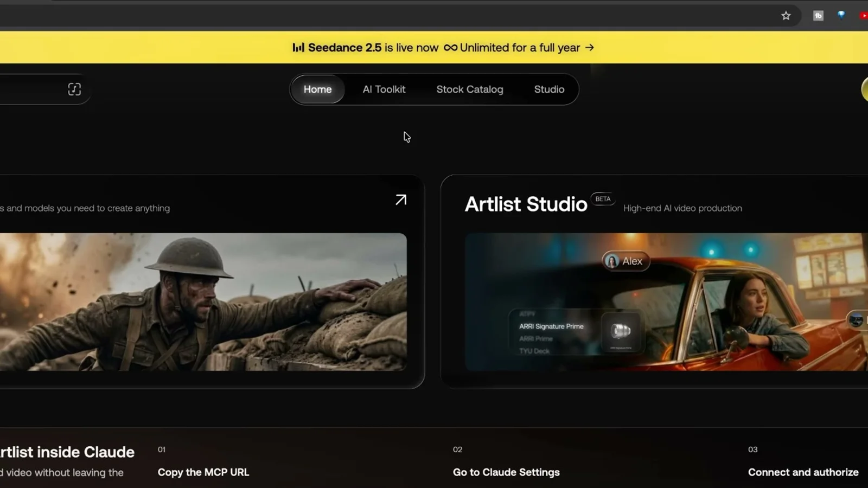Click 'Go to Claude Settings' step
Screen dimensions: 868x488
506,472
